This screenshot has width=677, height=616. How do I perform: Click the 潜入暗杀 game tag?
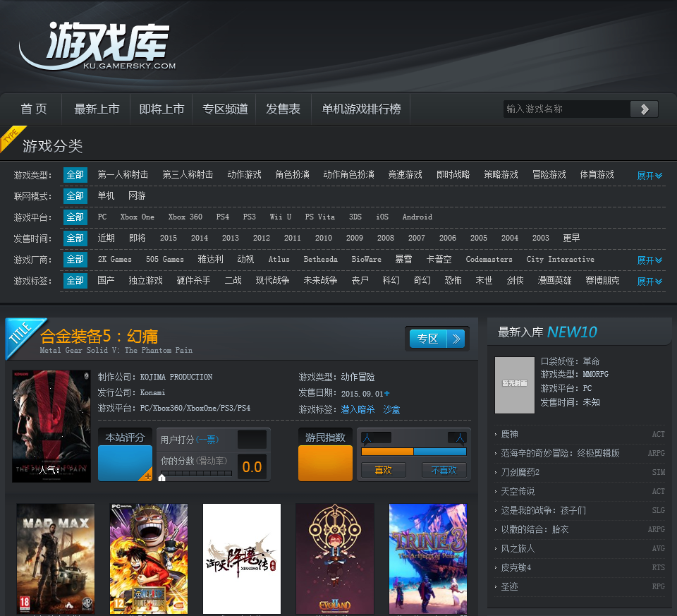358,409
